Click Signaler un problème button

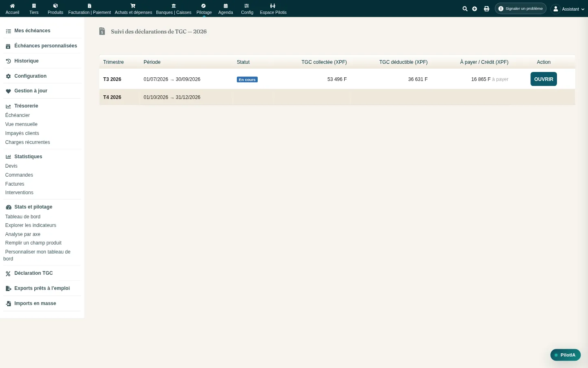coord(521,9)
